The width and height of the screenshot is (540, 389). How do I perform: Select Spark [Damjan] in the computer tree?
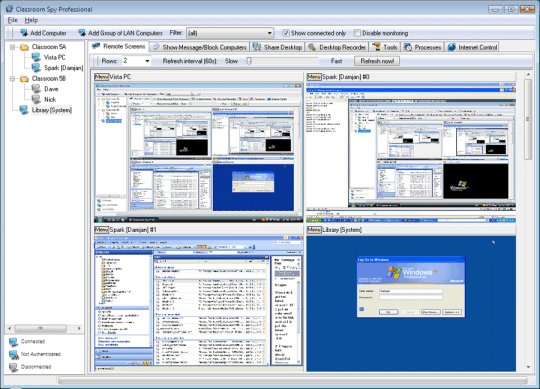(x=64, y=68)
